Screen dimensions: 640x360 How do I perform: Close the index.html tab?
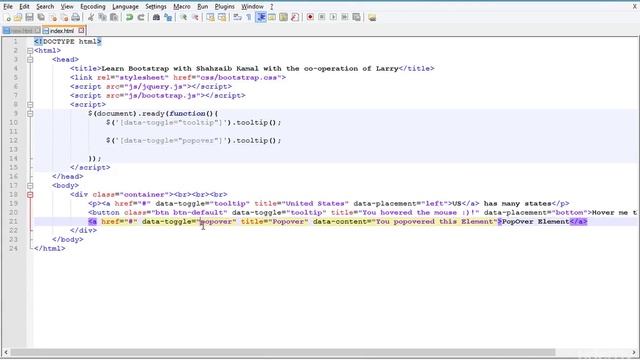pos(81,30)
